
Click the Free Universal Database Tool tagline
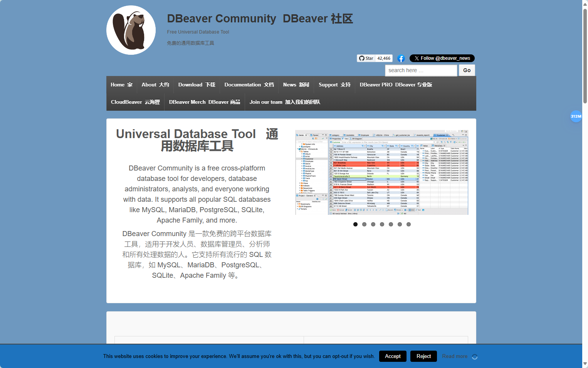point(198,32)
